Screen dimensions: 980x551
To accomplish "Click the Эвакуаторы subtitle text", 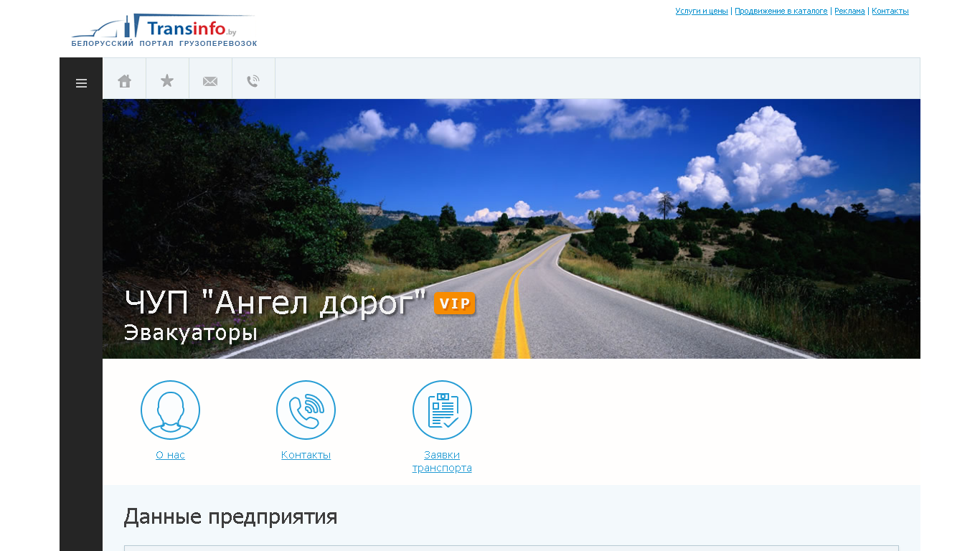I will coord(191,333).
